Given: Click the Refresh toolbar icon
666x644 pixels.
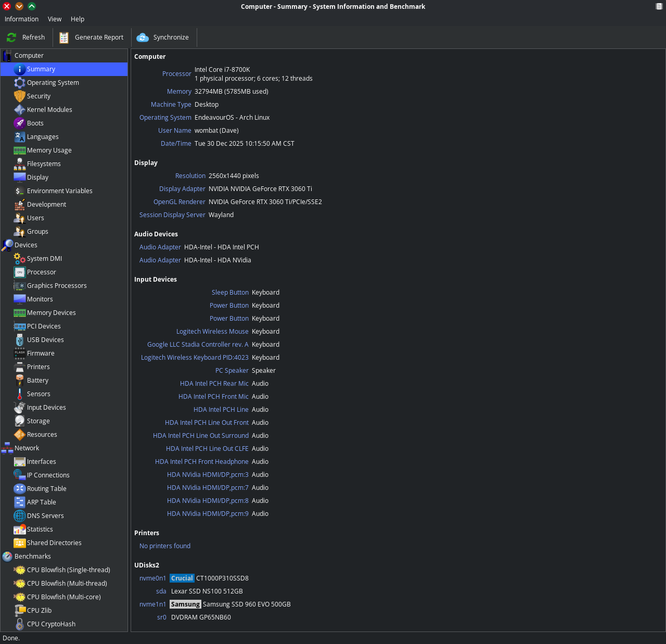Looking at the screenshot, I should [11, 37].
